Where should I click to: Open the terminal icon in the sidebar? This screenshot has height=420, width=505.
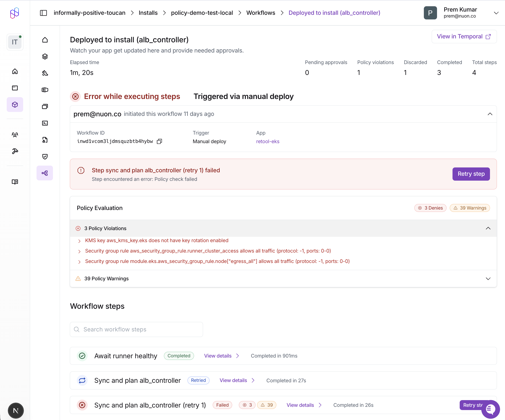click(x=45, y=123)
